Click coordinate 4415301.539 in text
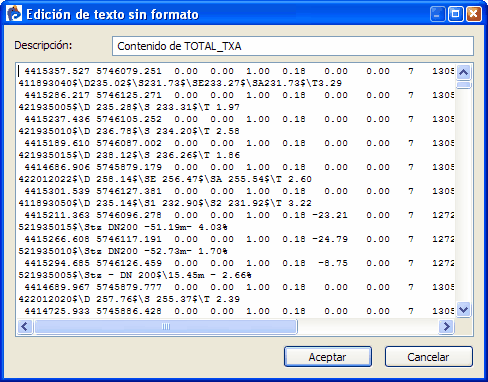This screenshot has width=488, height=382. click(x=57, y=191)
